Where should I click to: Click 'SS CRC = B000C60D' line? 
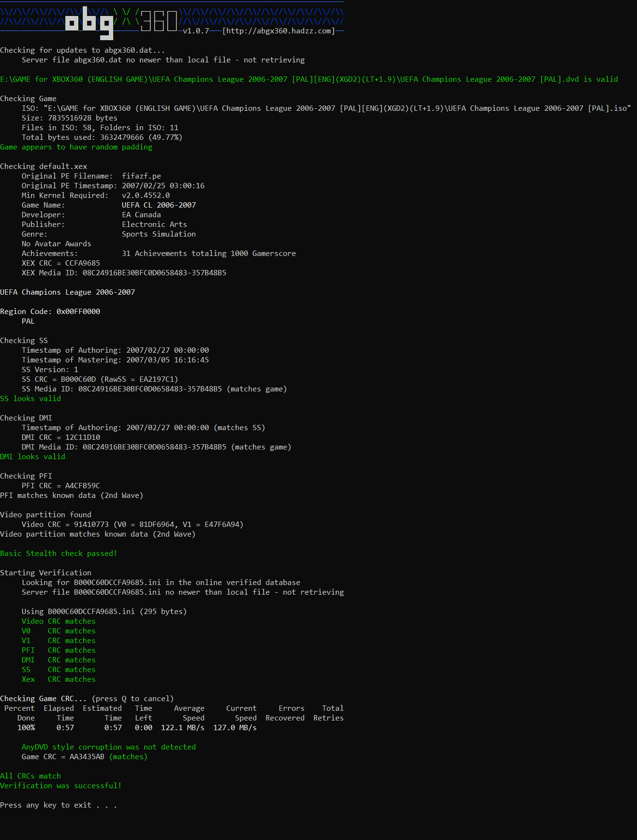100,379
